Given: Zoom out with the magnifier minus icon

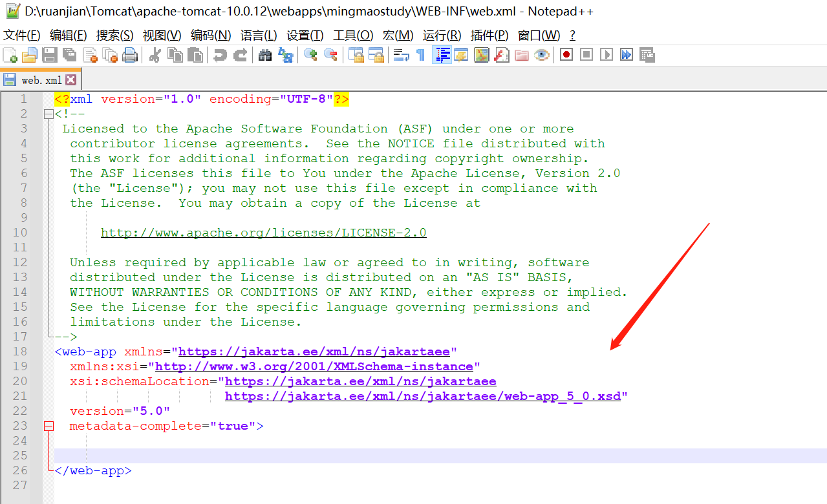Looking at the screenshot, I should click(330, 55).
